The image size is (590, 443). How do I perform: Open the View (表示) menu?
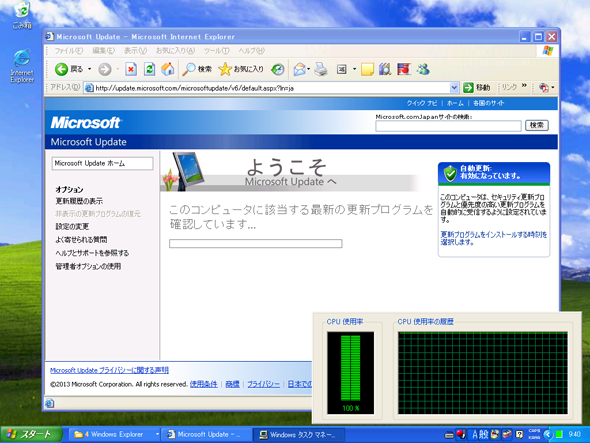pos(135,51)
